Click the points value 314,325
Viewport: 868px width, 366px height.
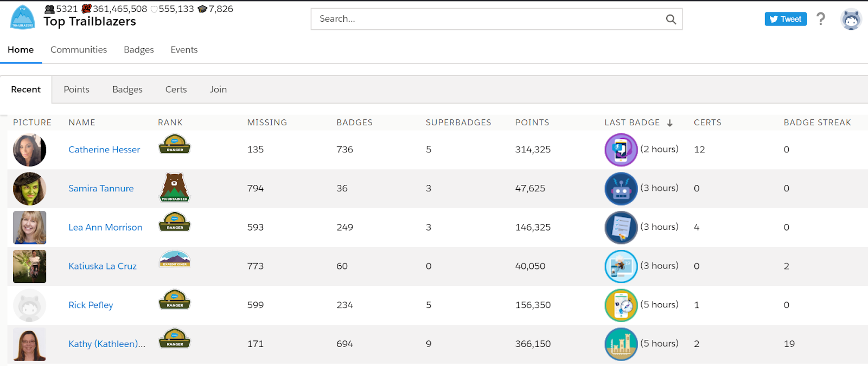tap(533, 150)
